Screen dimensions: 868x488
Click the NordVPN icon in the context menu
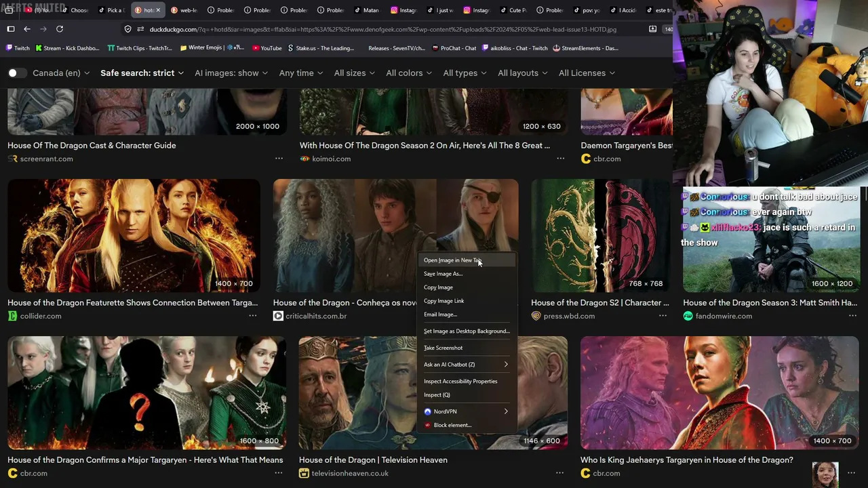[427, 411]
